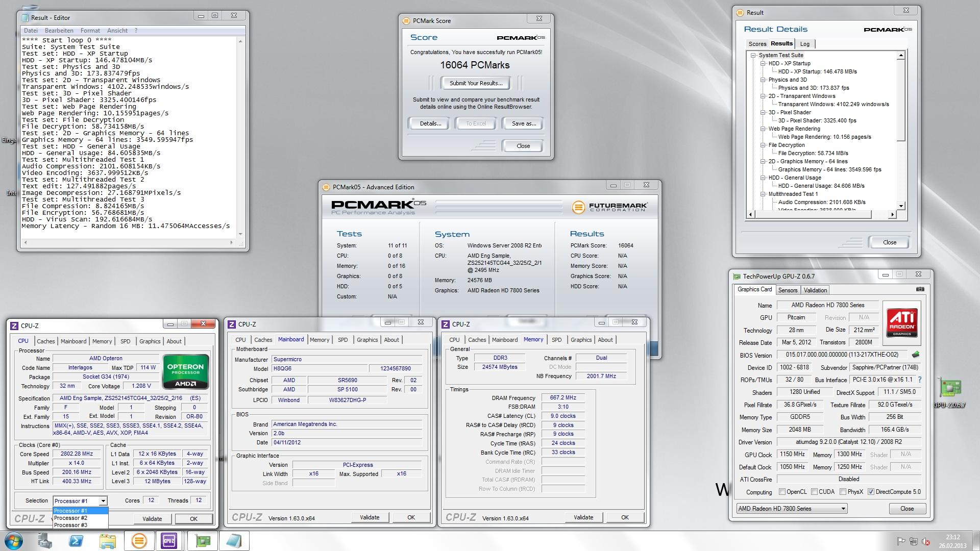980x551 pixels.
Task: Click the Details... button in PCMark Score
Action: (x=430, y=123)
